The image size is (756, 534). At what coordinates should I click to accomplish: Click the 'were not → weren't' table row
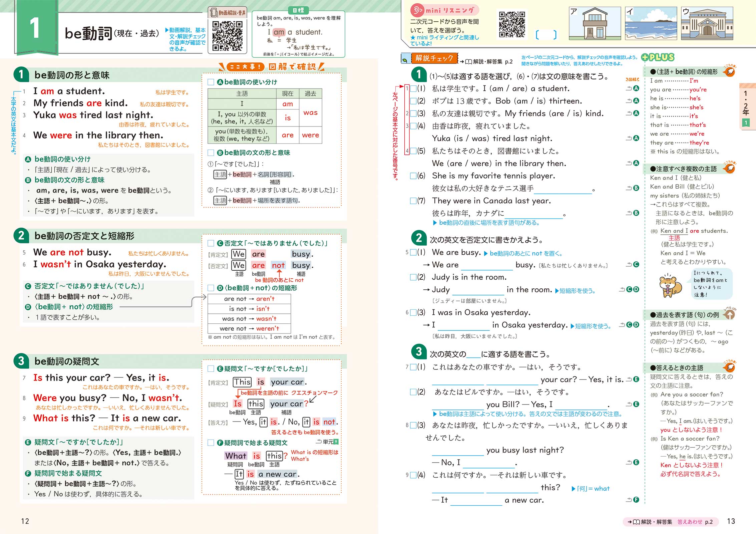coord(249,328)
